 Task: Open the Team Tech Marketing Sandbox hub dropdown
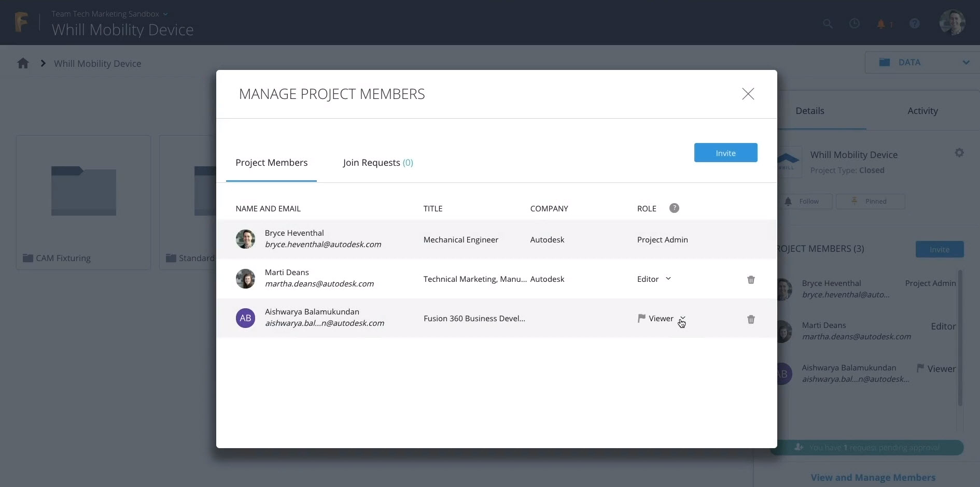[109, 14]
